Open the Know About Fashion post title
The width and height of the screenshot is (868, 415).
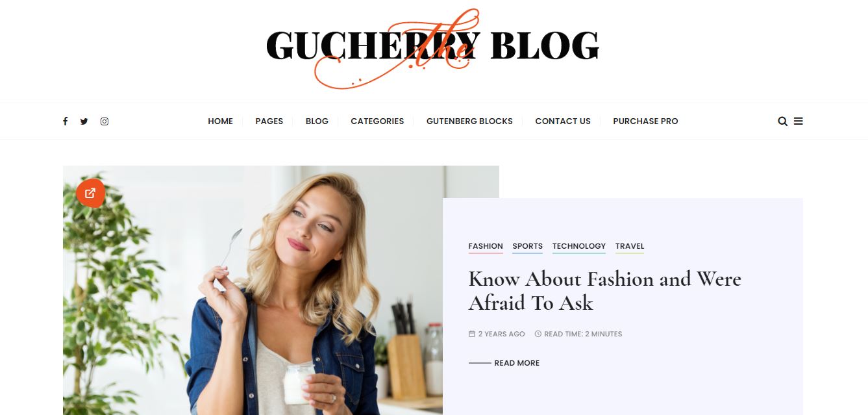[x=604, y=291]
